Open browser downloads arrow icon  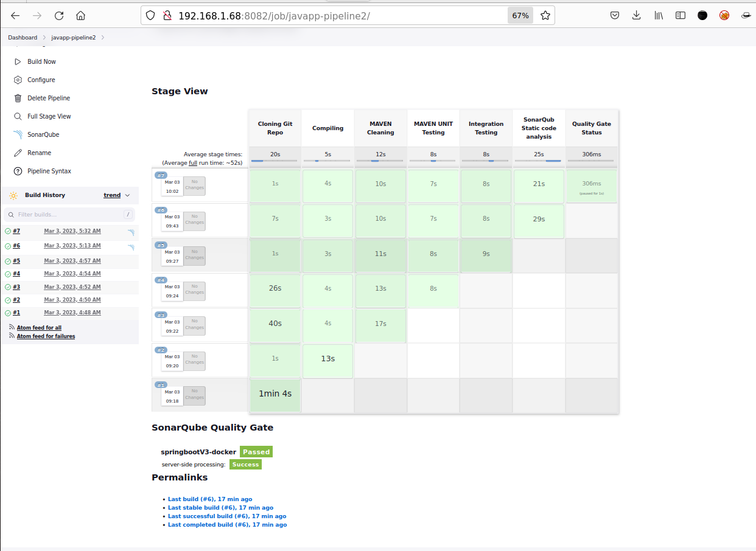click(637, 16)
